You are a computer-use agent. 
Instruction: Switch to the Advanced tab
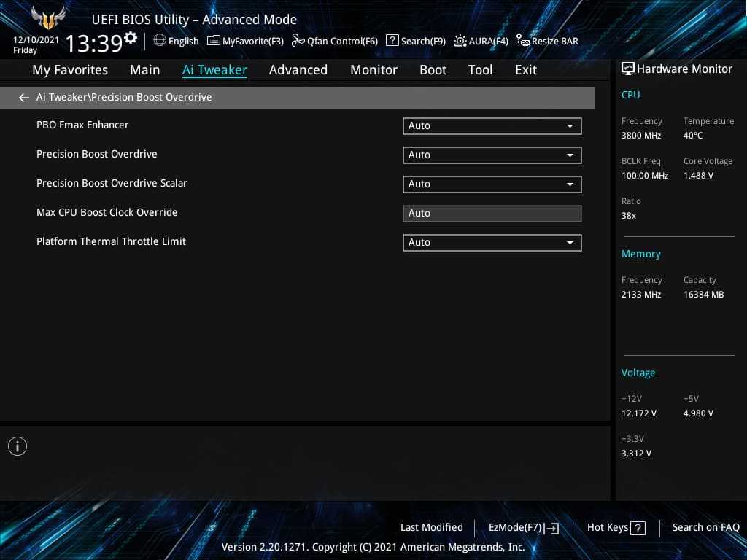click(x=298, y=70)
